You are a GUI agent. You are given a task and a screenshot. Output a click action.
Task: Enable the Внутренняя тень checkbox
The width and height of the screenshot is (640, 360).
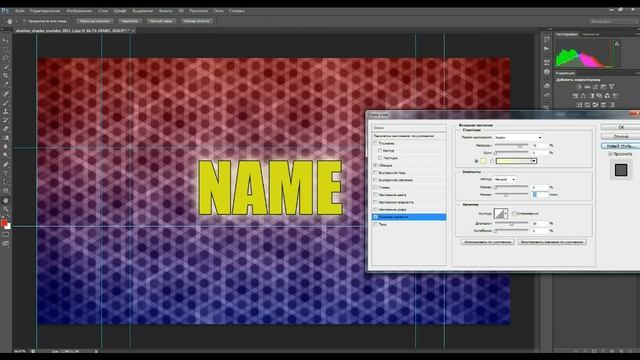tap(376, 173)
